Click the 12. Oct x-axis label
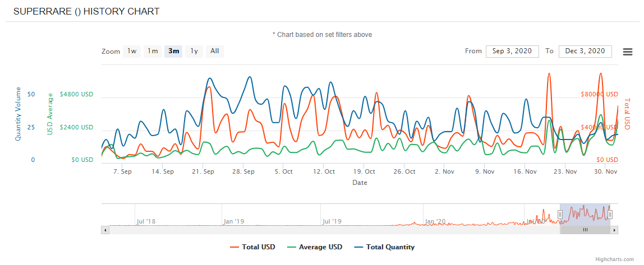644x265 pixels. [324, 171]
